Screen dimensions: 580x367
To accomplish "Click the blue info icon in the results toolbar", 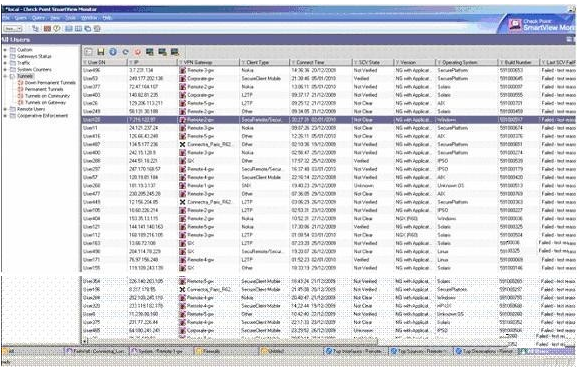I will 113,52.
